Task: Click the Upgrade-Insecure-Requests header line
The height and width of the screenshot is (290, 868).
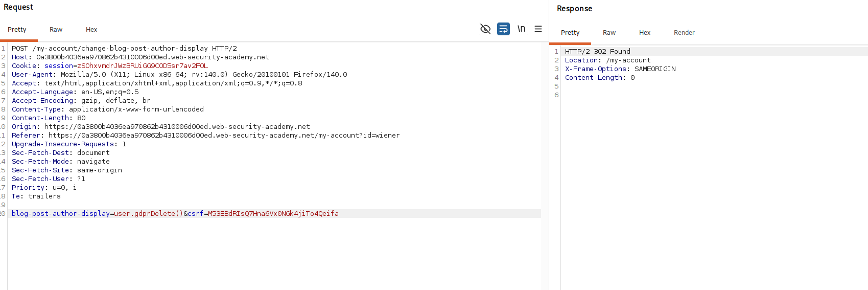Action: (x=69, y=144)
